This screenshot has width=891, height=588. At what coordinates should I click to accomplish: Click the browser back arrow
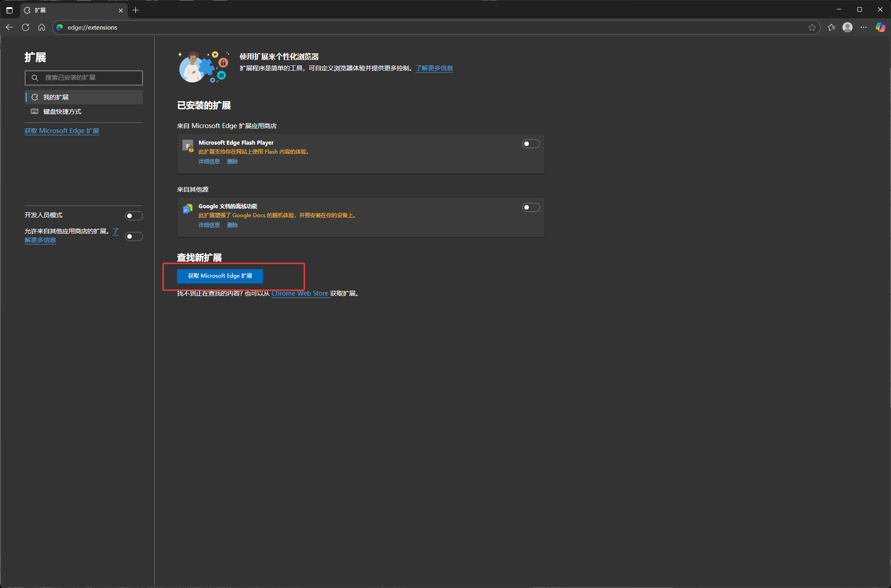click(x=9, y=27)
